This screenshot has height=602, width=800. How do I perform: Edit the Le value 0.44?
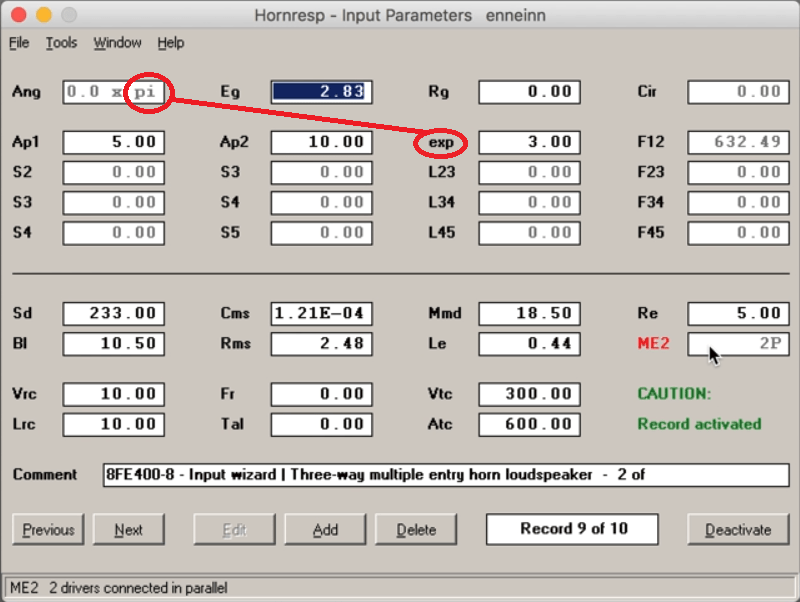pyautogui.click(x=529, y=343)
